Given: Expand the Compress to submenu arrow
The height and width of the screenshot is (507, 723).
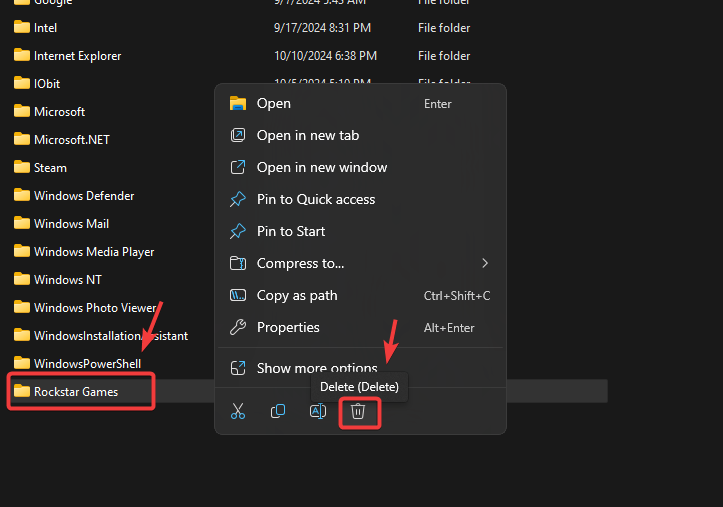Looking at the screenshot, I should point(485,263).
